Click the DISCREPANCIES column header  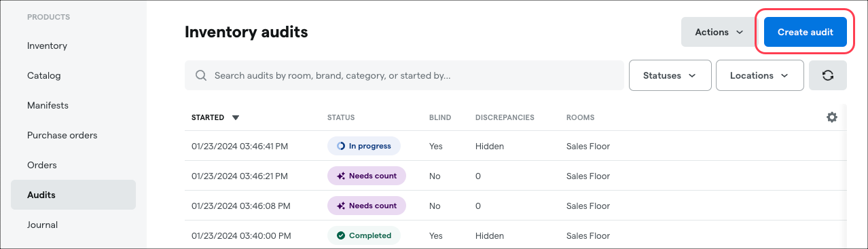(x=505, y=117)
